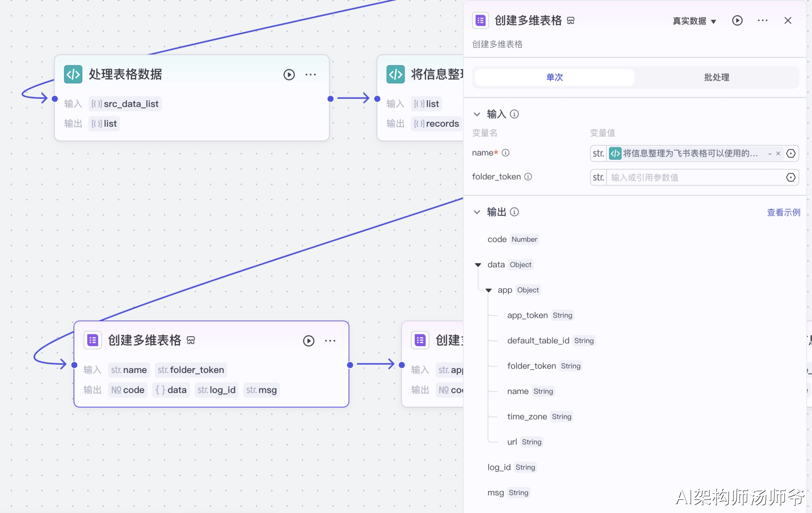Screen dimensions: 812x513
Task: Remove referenced value from name field
Action: coord(778,153)
